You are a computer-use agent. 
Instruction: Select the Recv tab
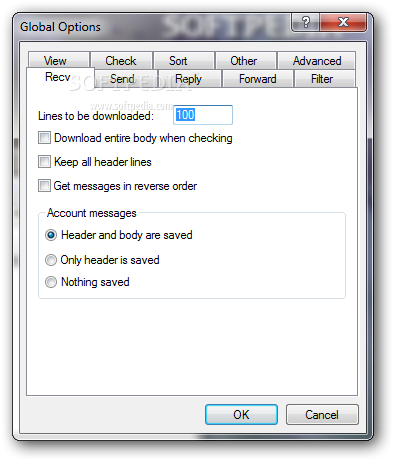(60, 77)
